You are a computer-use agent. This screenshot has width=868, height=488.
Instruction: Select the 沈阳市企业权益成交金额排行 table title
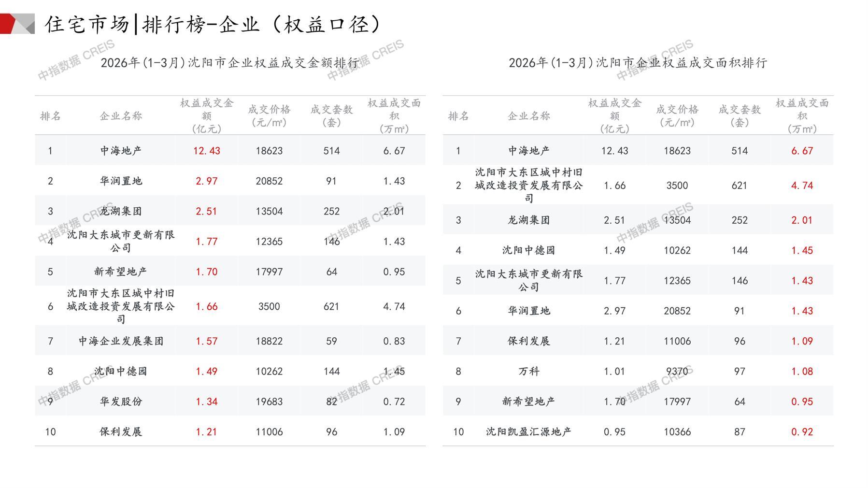click(229, 63)
